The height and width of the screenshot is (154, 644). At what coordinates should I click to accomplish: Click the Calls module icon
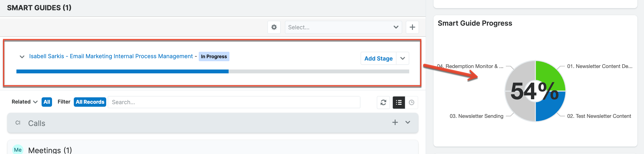pyautogui.click(x=18, y=123)
